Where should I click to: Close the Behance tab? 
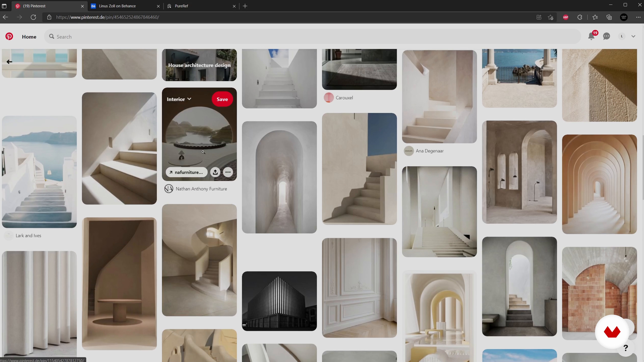(158, 6)
